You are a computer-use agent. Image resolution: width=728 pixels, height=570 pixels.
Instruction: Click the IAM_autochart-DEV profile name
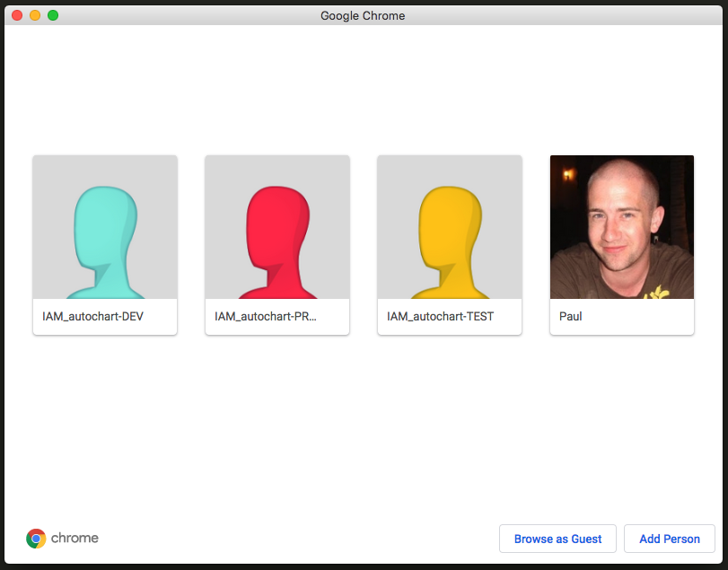click(92, 317)
